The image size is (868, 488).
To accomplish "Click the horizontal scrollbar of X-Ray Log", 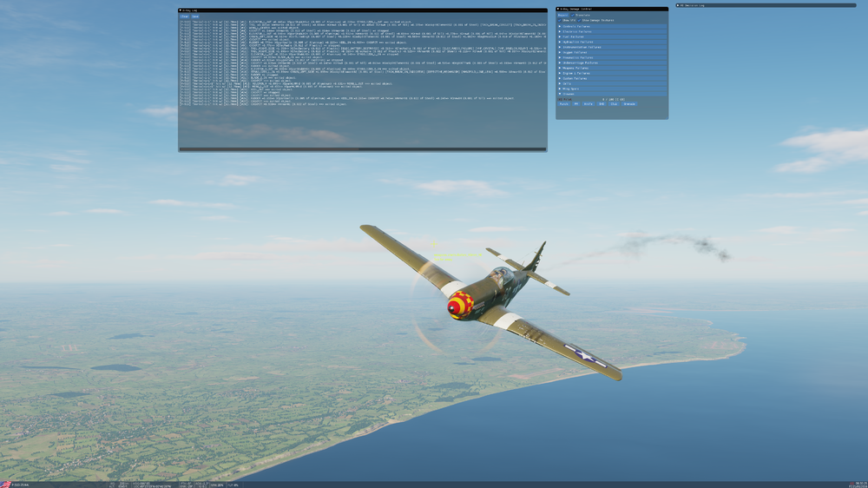I will [362, 148].
